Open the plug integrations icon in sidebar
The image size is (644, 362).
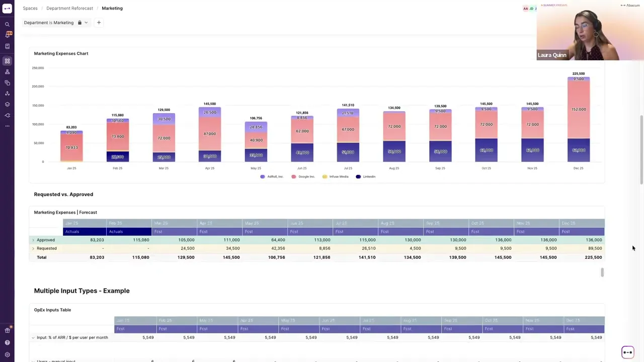7,115
